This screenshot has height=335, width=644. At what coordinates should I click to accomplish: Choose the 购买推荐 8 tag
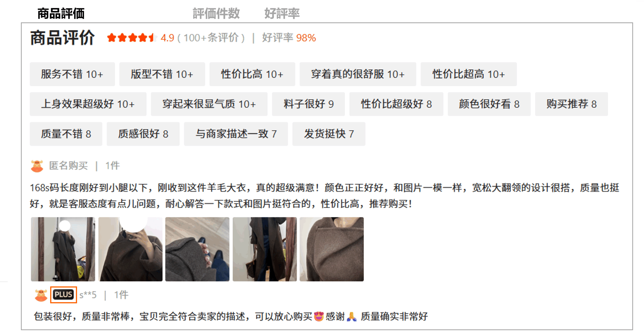[571, 104]
